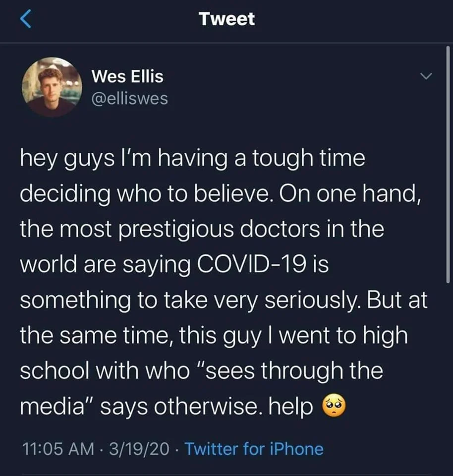Click the vertical scrollbar on right edge
Image resolution: width=453 pixels, height=476 pixels.
pyautogui.click(x=448, y=164)
